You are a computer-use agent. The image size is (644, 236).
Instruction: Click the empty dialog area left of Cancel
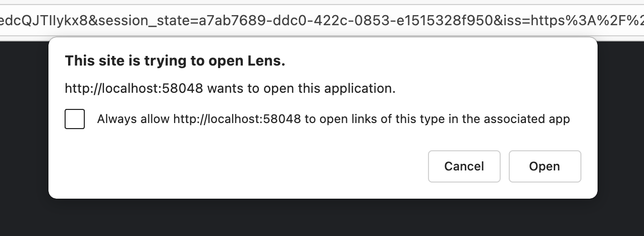(x=242, y=166)
